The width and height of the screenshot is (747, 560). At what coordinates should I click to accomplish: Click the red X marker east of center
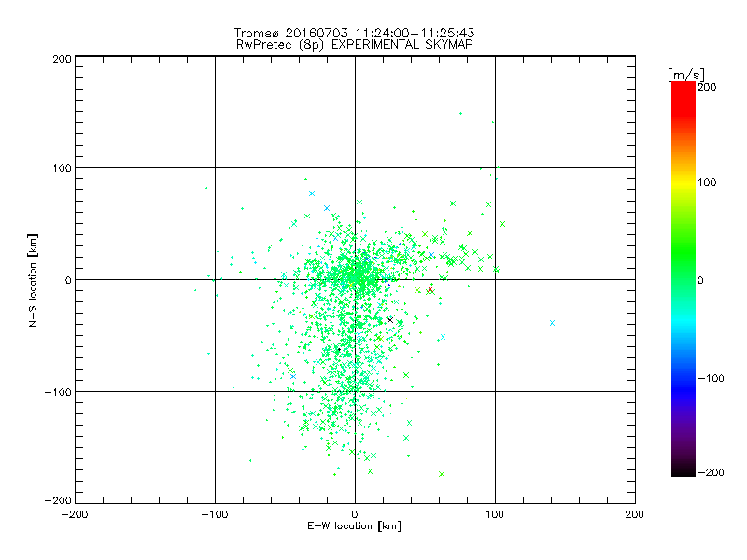[x=430, y=289]
